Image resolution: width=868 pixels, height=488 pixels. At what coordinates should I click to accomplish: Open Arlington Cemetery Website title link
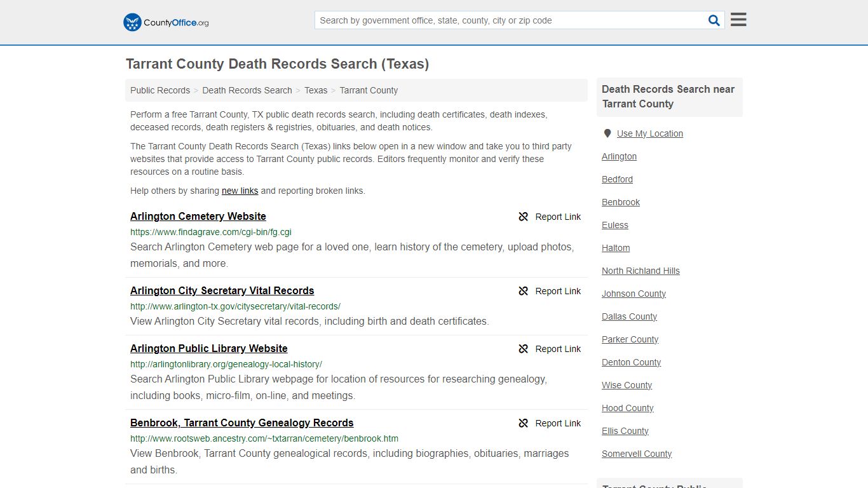(198, 216)
